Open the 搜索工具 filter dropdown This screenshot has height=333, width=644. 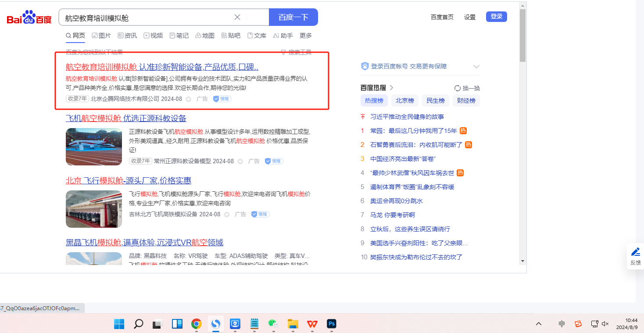296,52
